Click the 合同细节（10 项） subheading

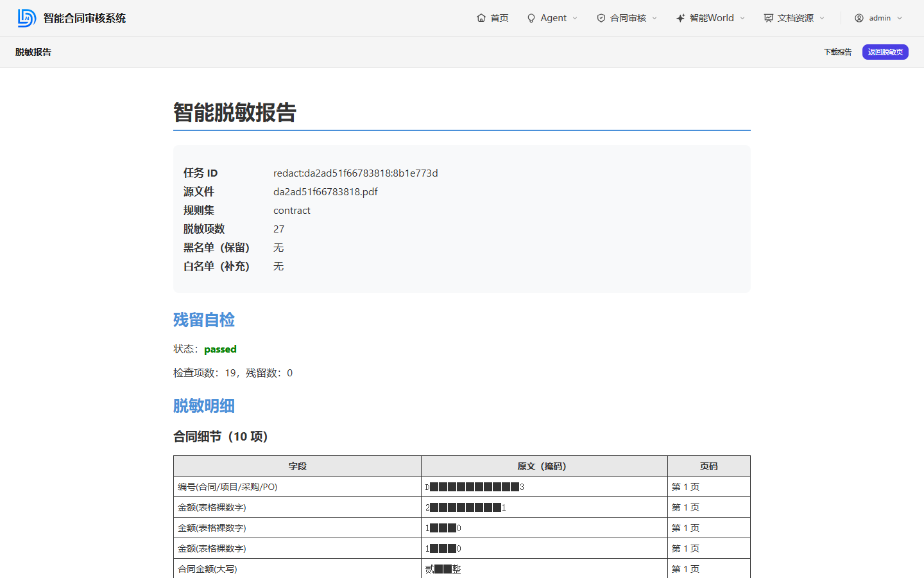(221, 436)
